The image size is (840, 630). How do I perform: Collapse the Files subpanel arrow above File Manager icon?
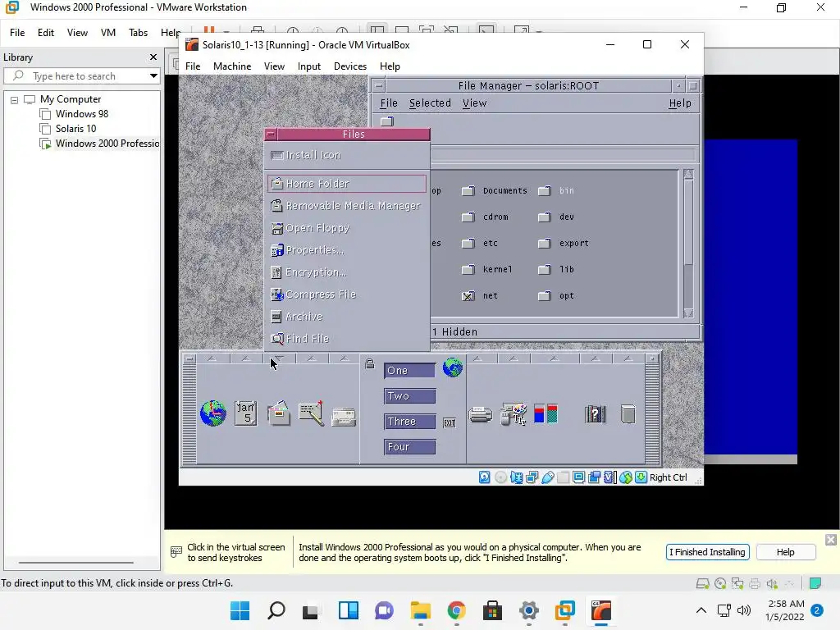pos(279,358)
